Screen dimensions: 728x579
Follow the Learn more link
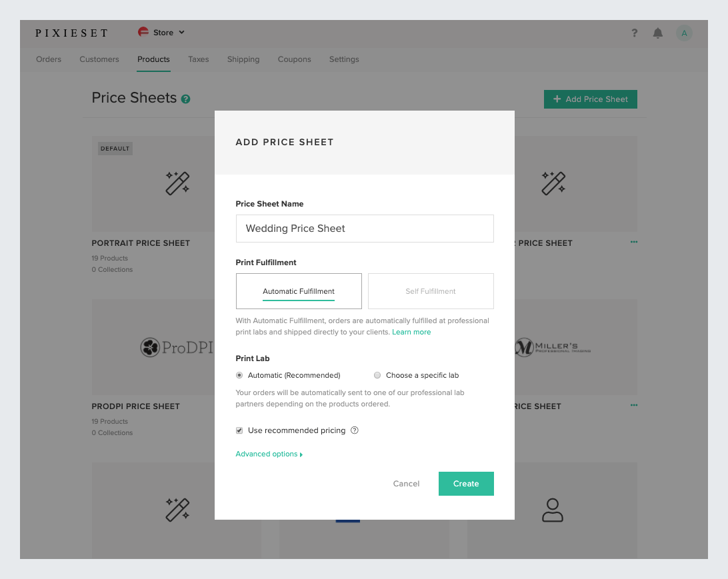click(x=411, y=332)
